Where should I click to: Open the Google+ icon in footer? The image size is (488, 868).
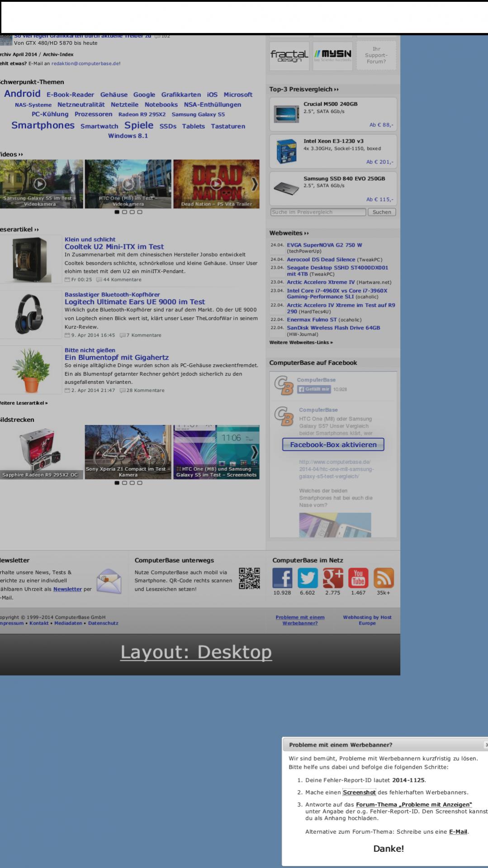(333, 578)
